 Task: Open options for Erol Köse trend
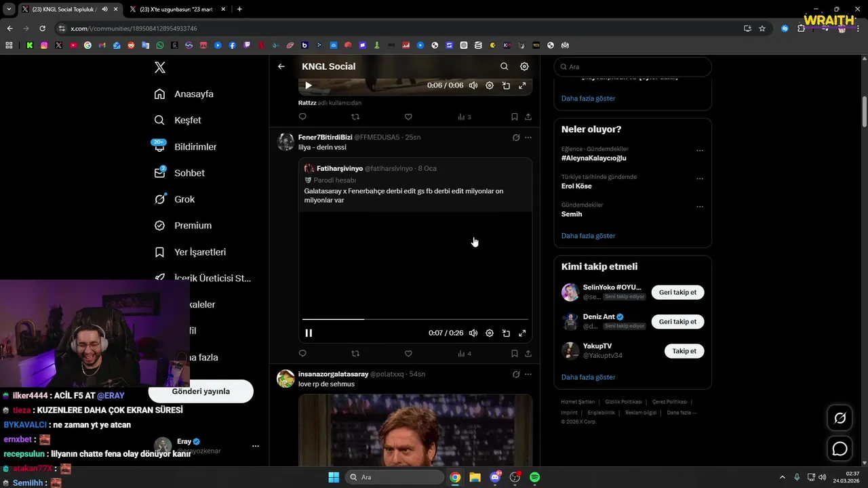(x=700, y=179)
